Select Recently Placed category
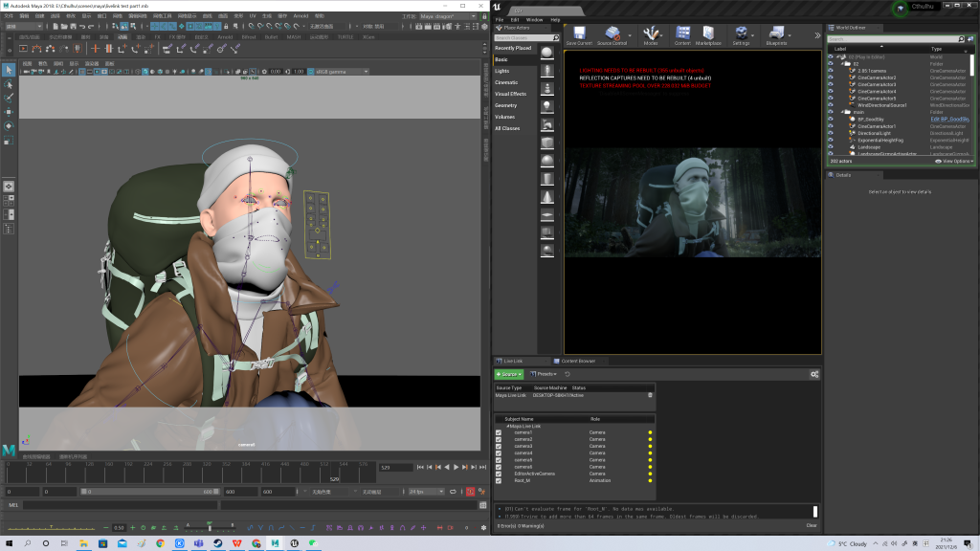The width and height of the screenshot is (980, 551). [513, 48]
